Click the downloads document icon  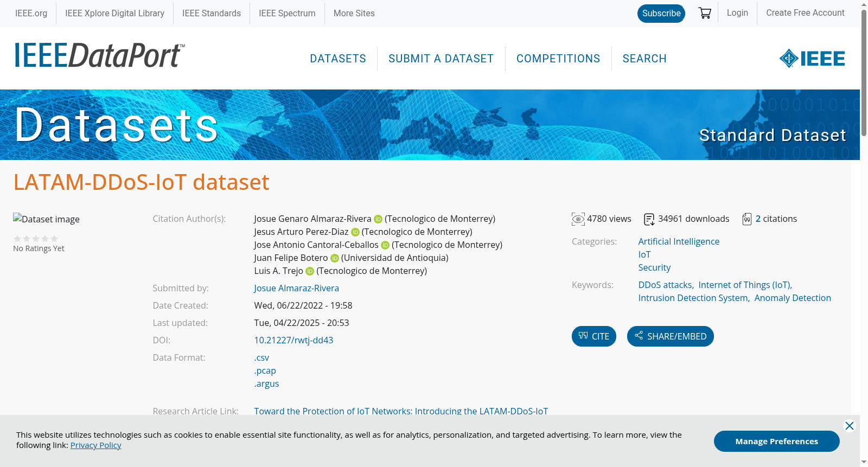pyautogui.click(x=649, y=219)
